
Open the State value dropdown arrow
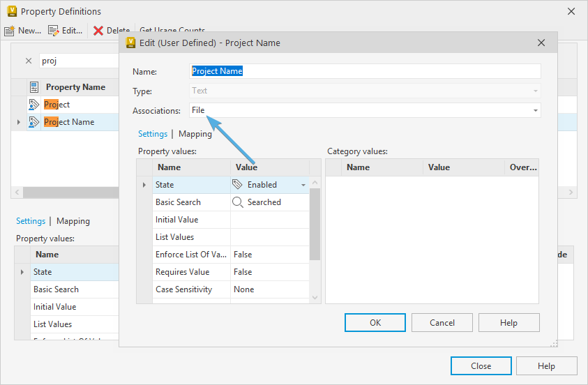pos(303,186)
